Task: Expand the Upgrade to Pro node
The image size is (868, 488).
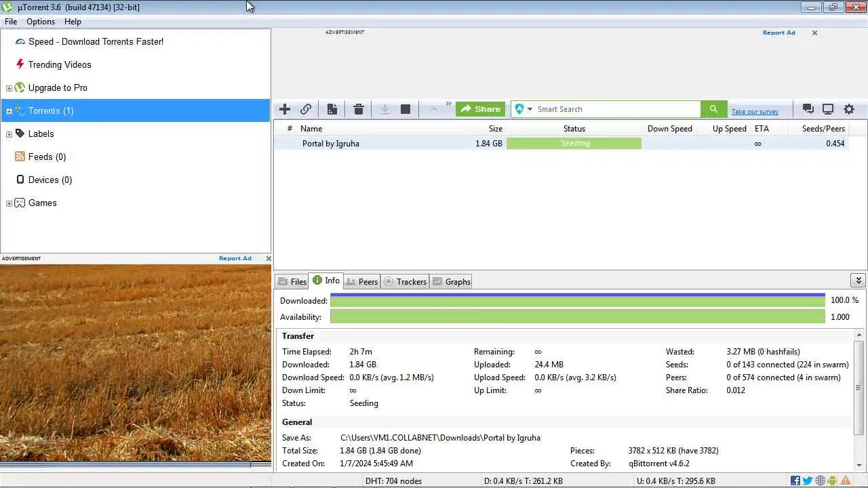Action: pos(9,88)
